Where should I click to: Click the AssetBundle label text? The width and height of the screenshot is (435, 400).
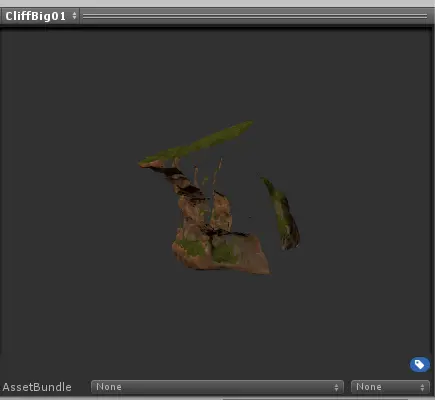pos(37,387)
